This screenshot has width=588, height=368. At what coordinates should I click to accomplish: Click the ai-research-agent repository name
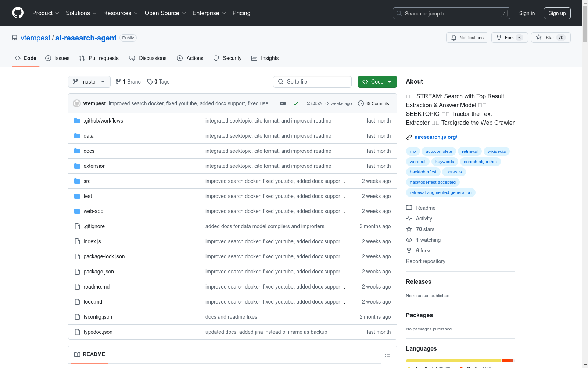[x=86, y=38]
